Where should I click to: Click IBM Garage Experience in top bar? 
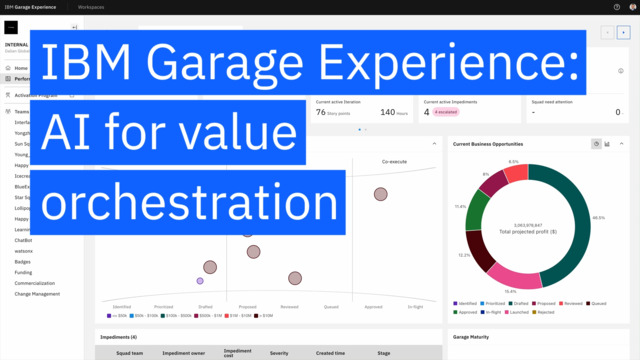[x=30, y=7]
